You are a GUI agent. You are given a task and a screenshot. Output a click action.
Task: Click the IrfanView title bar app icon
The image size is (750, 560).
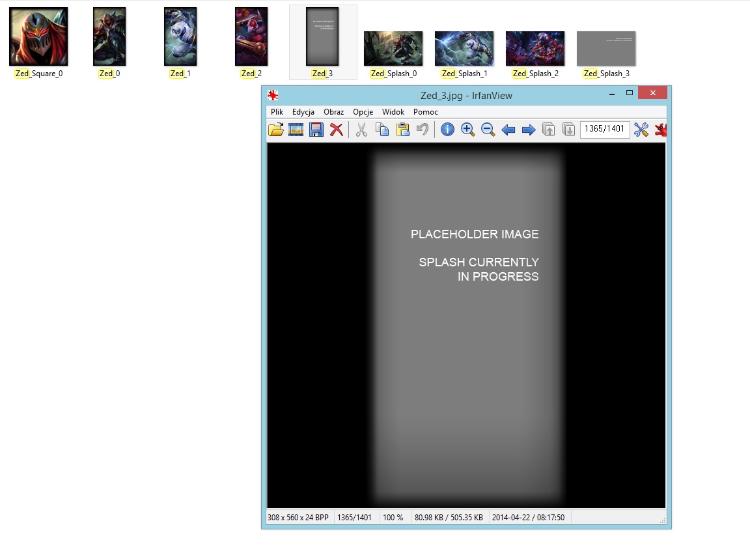coord(273,94)
